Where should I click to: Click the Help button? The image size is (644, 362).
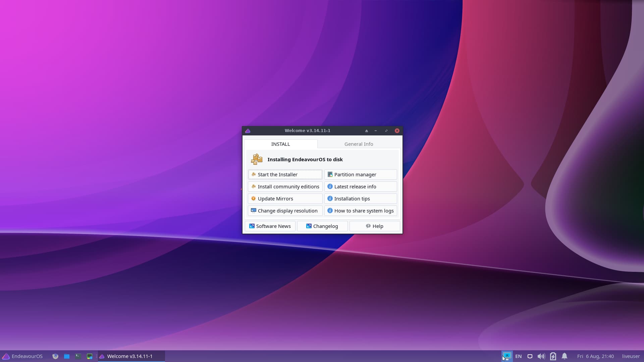tap(375, 226)
